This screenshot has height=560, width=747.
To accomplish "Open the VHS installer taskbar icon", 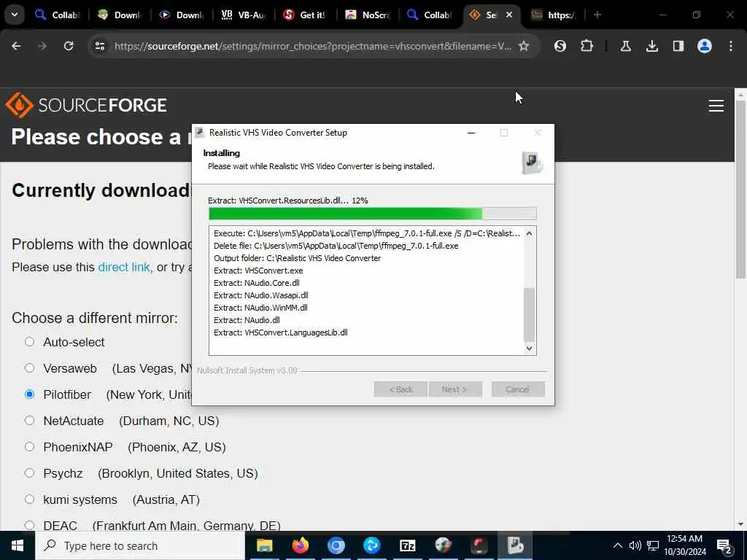I will point(515,545).
